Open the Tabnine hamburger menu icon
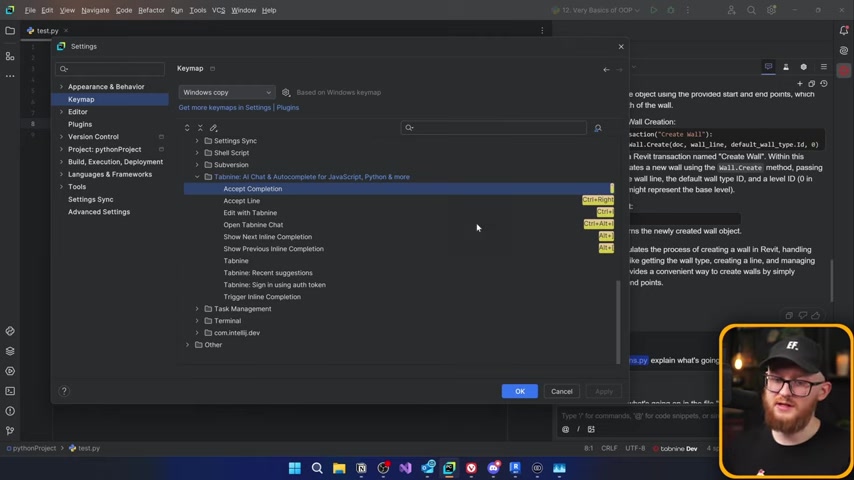This screenshot has width=854, height=480. [824, 66]
